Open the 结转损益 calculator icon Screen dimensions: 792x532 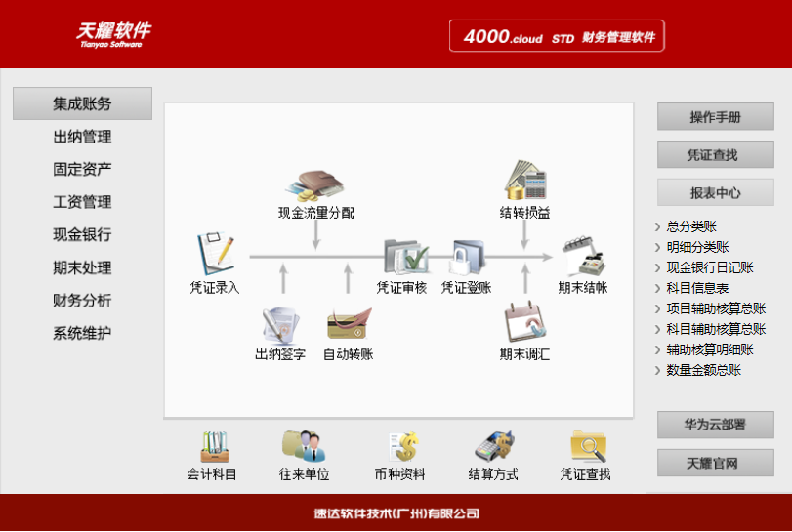pyautogui.click(x=525, y=181)
